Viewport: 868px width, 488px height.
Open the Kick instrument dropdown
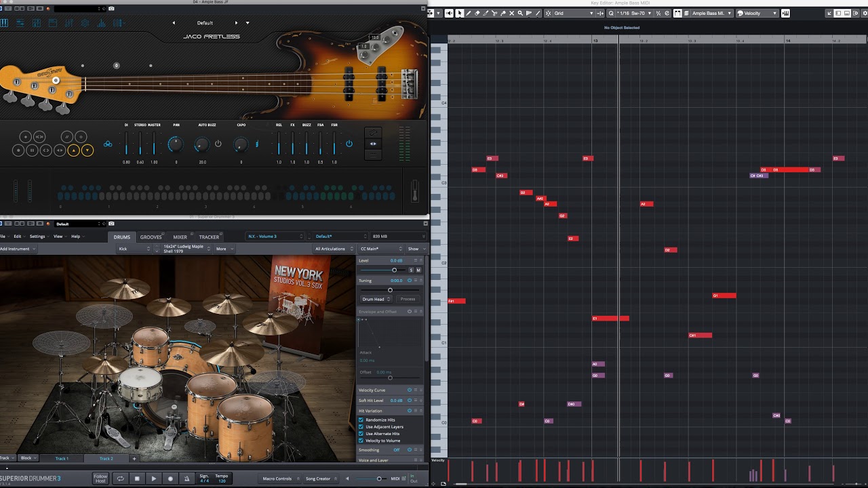click(x=134, y=249)
